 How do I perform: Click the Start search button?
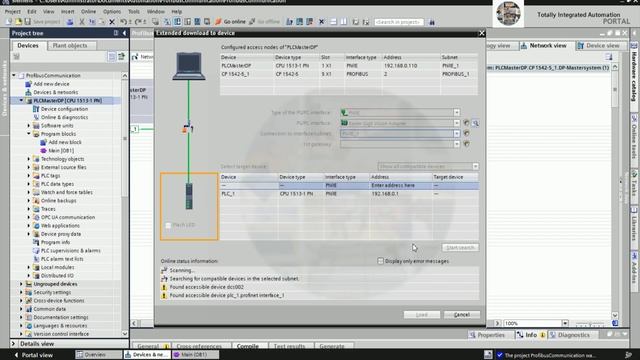click(x=460, y=248)
